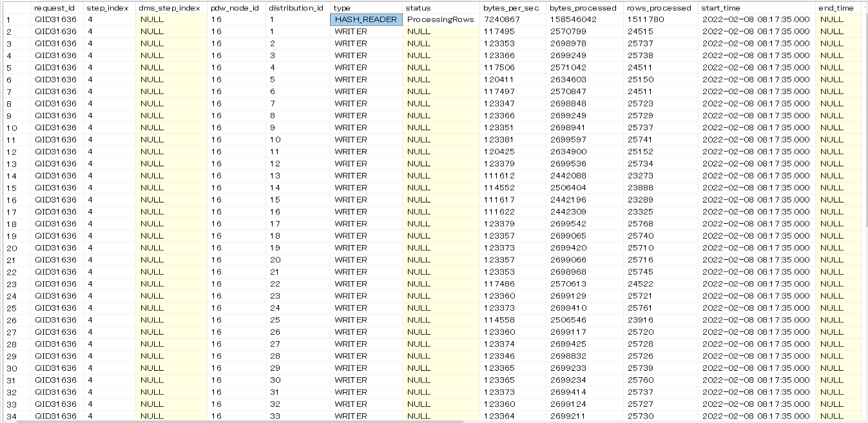Select the bytes_processed cell 2698978
The height and width of the screenshot is (423, 868).
584,43
